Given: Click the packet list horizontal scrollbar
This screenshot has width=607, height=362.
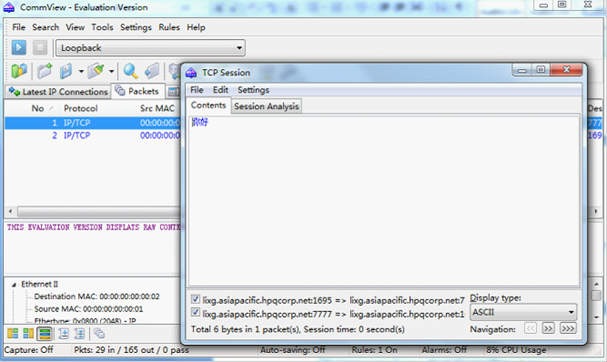Looking at the screenshot, I should (94, 211).
